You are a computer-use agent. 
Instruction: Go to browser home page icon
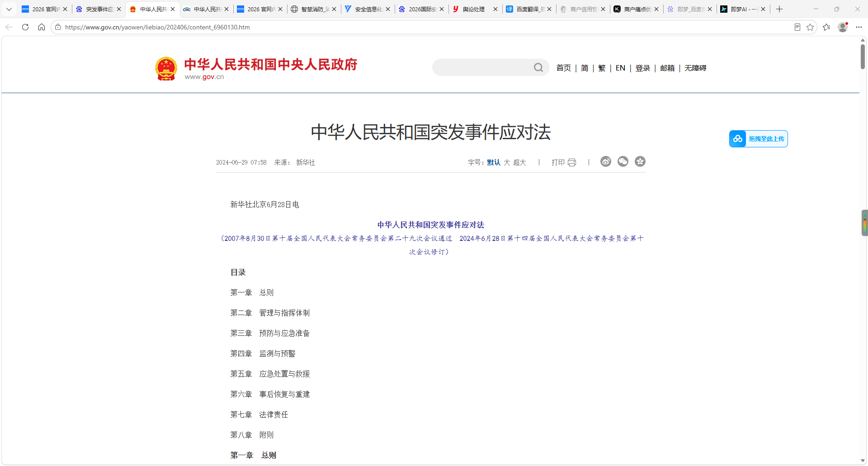pyautogui.click(x=42, y=27)
